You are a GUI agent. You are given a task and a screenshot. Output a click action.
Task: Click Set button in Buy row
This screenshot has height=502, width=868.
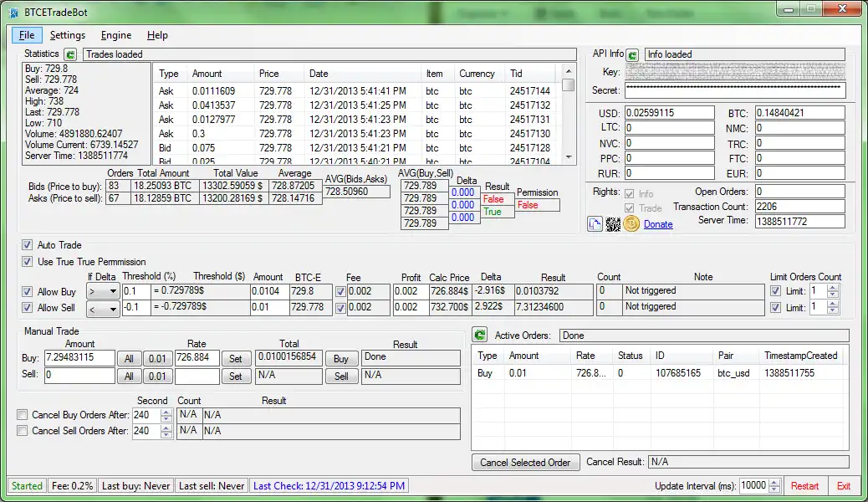coord(236,358)
